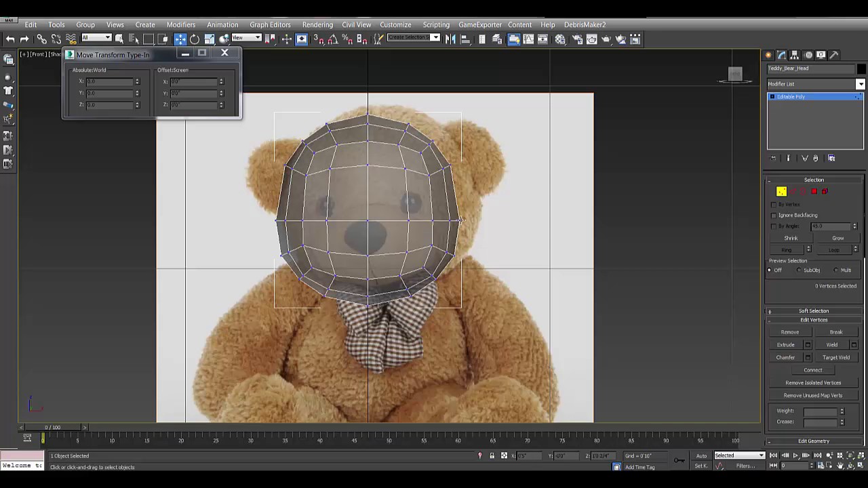Select the SubObj preview selection radio button
The height and width of the screenshot is (488, 868).
[x=800, y=270]
